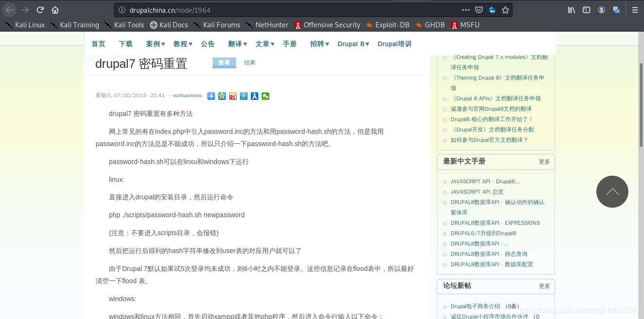Expand the 教程 dropdown menu
This screenshot has height=319, width=644.
[x=182, y=44]
